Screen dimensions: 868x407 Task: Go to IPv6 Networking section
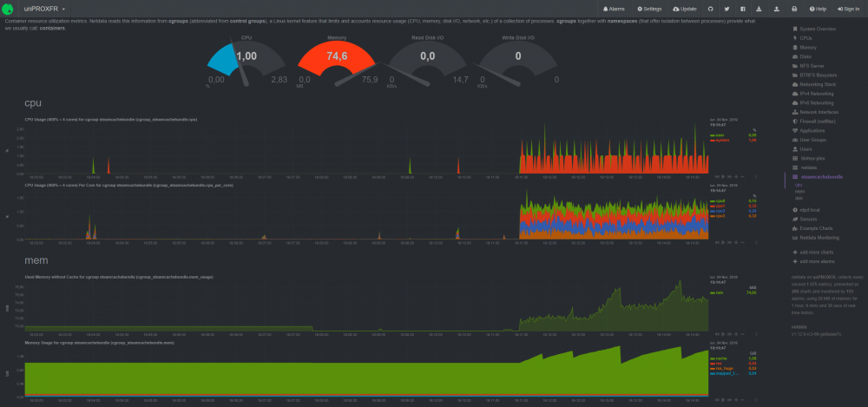[x=813, y=103]
